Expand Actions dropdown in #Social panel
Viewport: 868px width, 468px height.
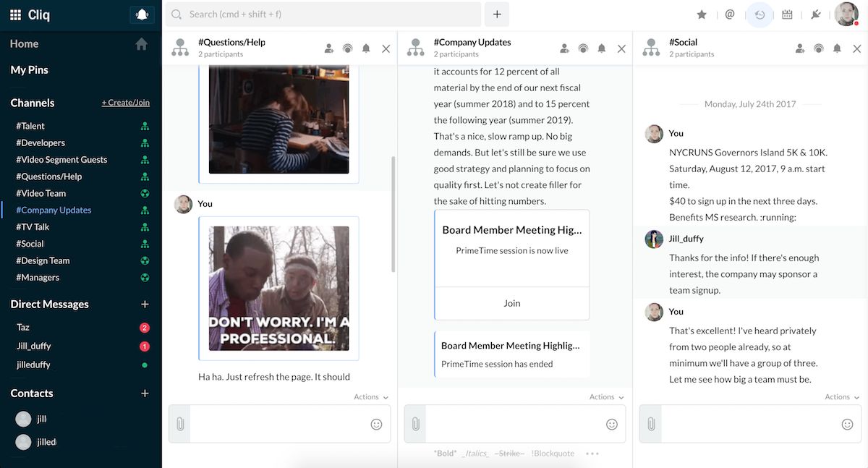click(x=842, y=397)
